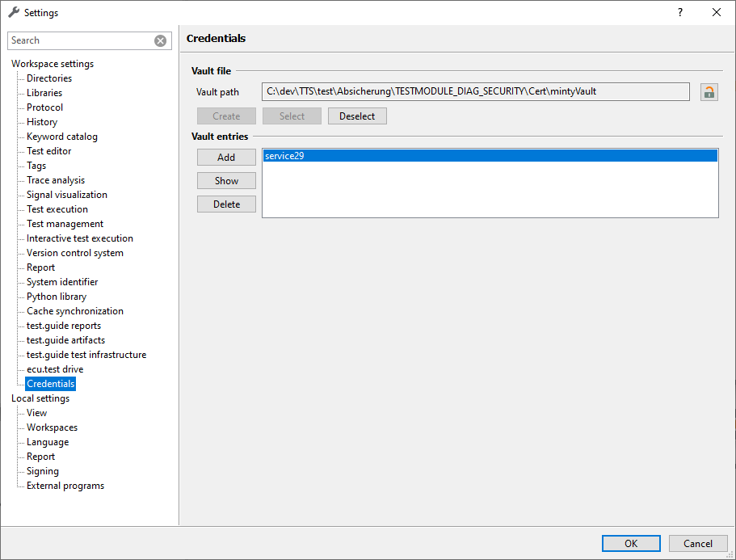Select Report under Local settings
Viewport: 736px width, 560px height.
(41, 457)
